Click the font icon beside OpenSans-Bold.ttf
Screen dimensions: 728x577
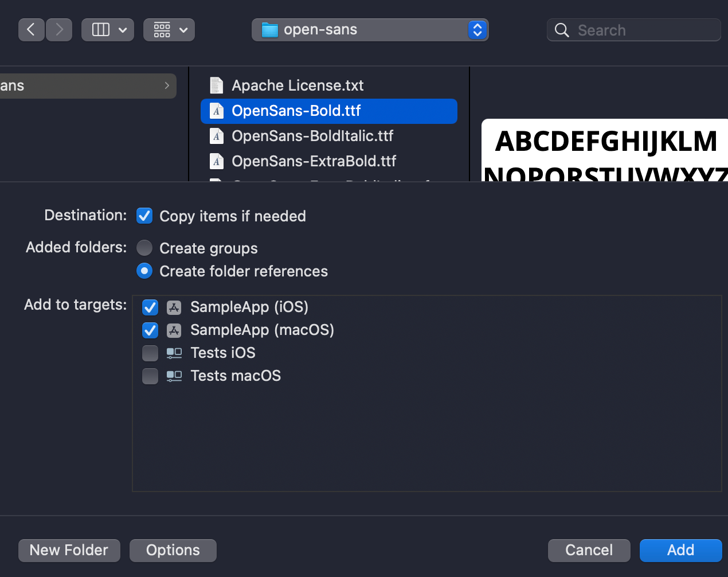[x=217, y=111]
